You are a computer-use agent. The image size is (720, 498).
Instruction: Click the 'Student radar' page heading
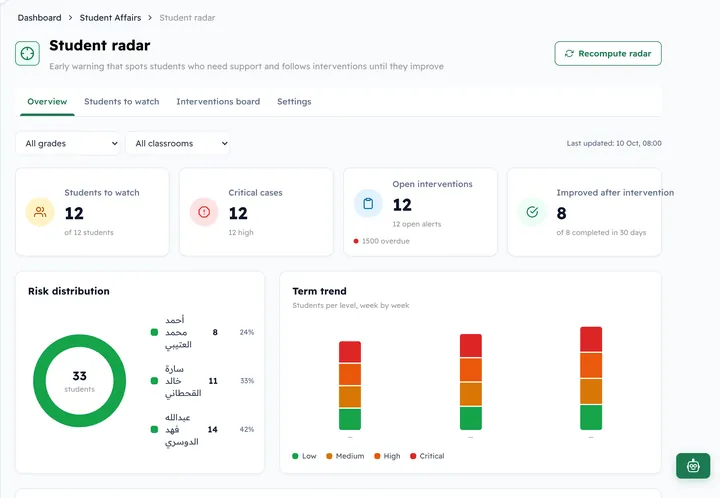[100, 45]
